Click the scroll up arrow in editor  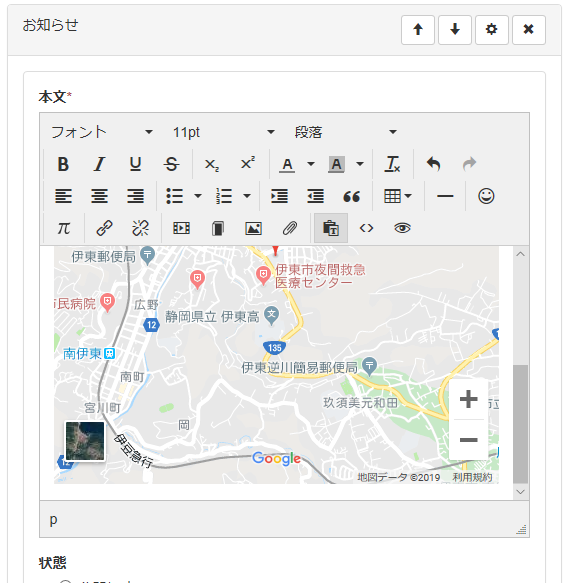pos(521,254)
